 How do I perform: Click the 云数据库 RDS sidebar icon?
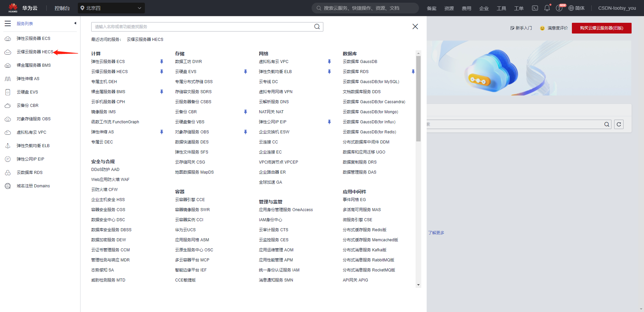(x=8, y=173)
